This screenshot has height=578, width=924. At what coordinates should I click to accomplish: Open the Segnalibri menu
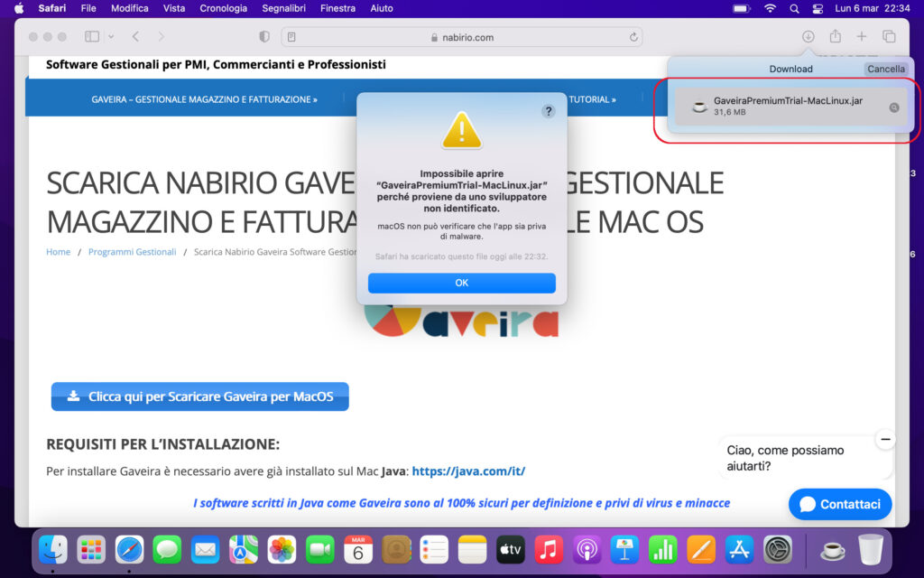pyautogui.click(x=283, y=8)
